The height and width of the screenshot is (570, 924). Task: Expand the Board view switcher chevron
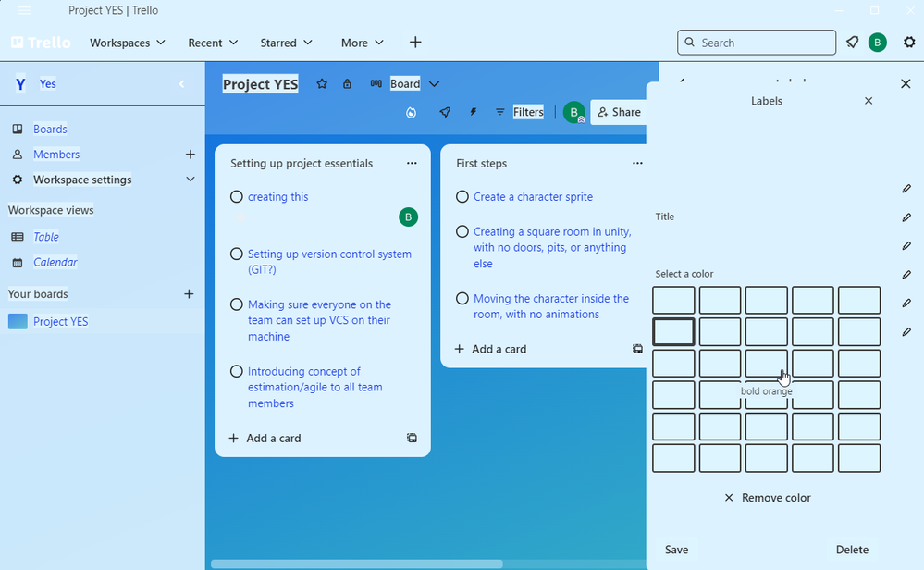point(435,83)
